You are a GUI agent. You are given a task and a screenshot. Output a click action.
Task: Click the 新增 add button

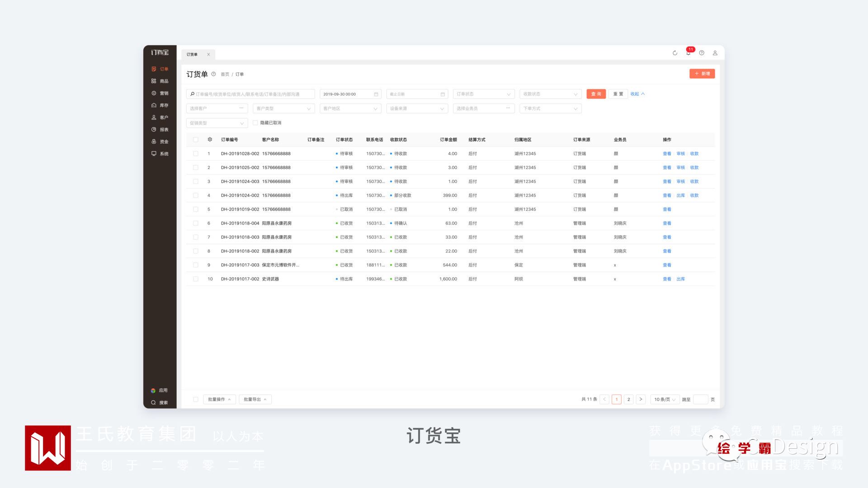click(x=702, y=74)
